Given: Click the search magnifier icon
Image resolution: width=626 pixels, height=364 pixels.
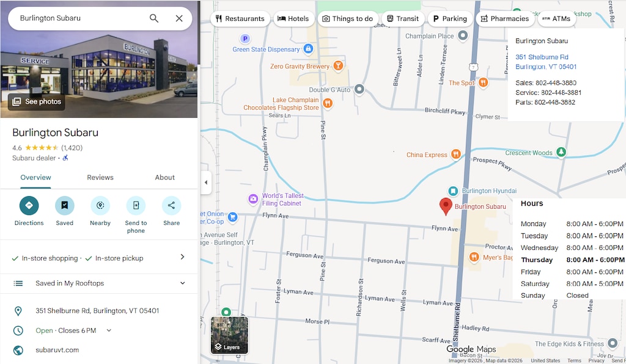Looking at the screenshot, I should (x=154, y=18).
